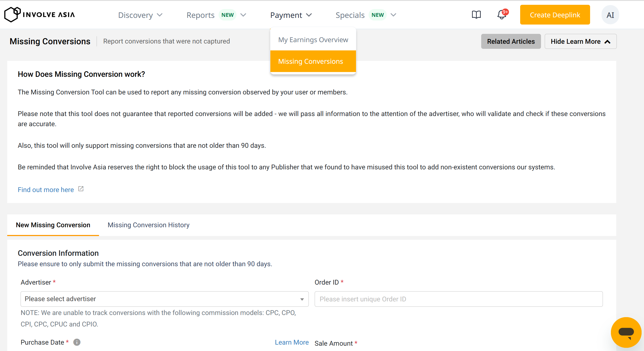Switch to New Missing Conversion tab

click(x=53, y=225)
